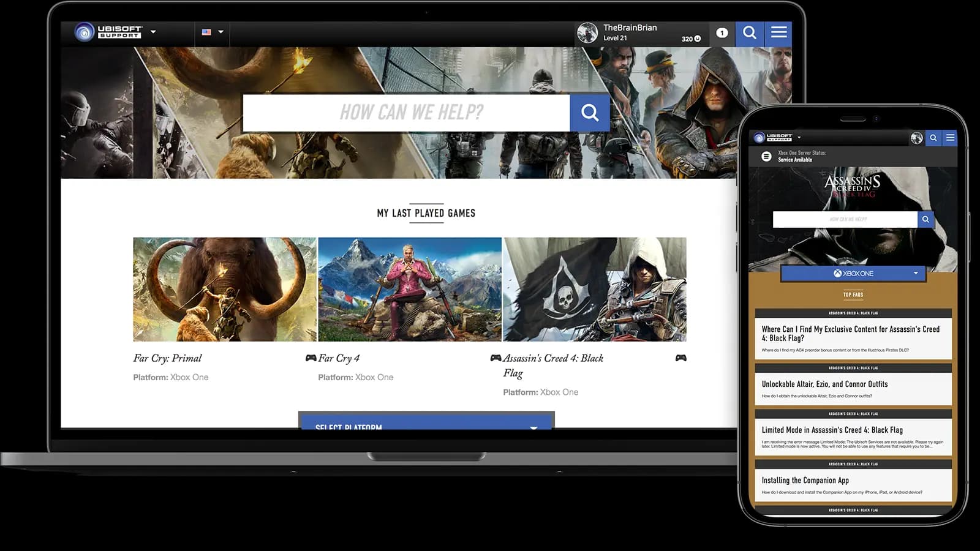980x551 pixels.
Task: Click the 'Far Cry 4' title link
Action: pyautogui.click(x=339, y=358)
